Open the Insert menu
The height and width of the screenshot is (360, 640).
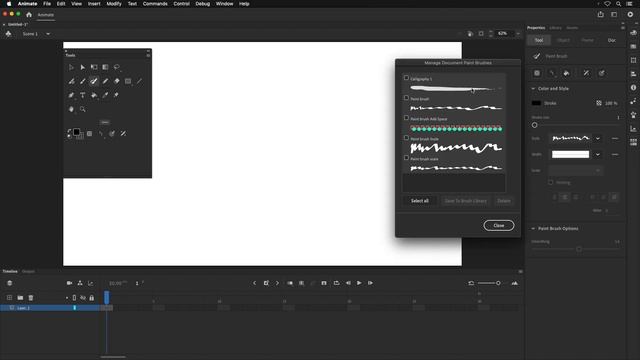click(x=94, y=4)
